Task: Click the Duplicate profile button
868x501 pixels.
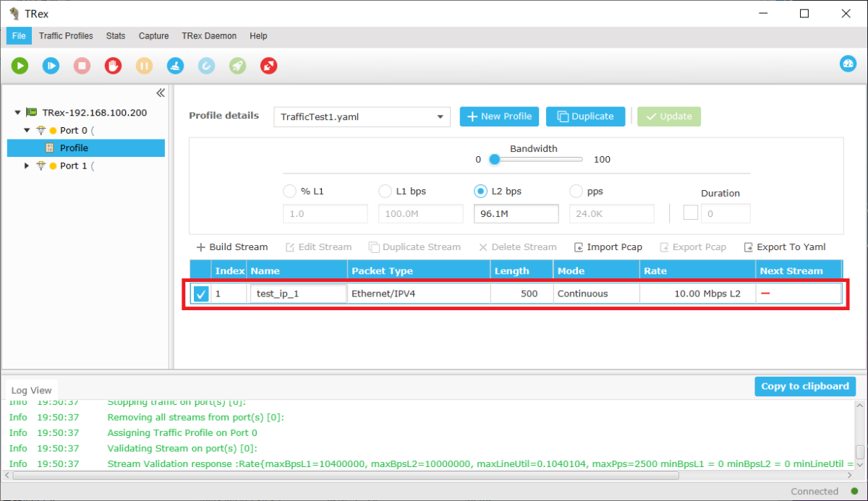Action: pos(585,116)
